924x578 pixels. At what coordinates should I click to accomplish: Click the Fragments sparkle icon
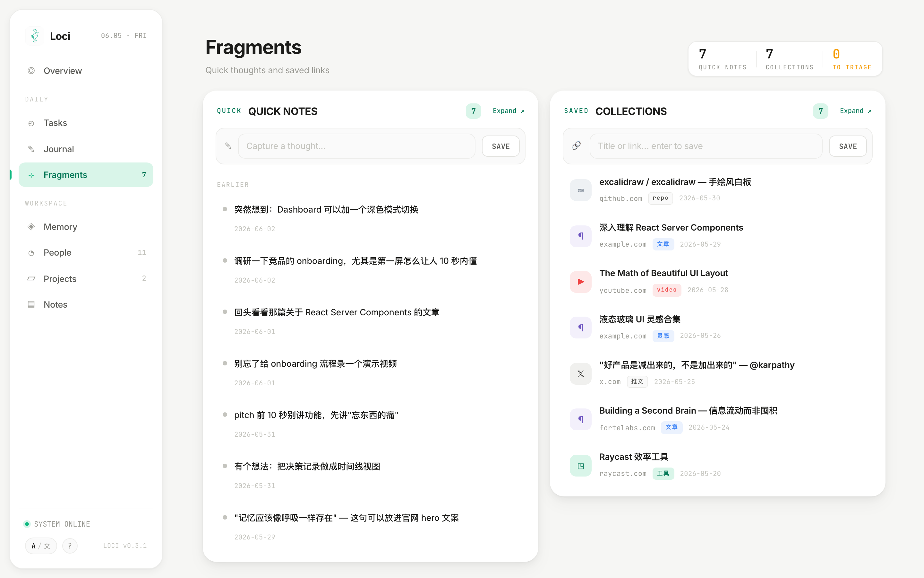click(31, 175)
